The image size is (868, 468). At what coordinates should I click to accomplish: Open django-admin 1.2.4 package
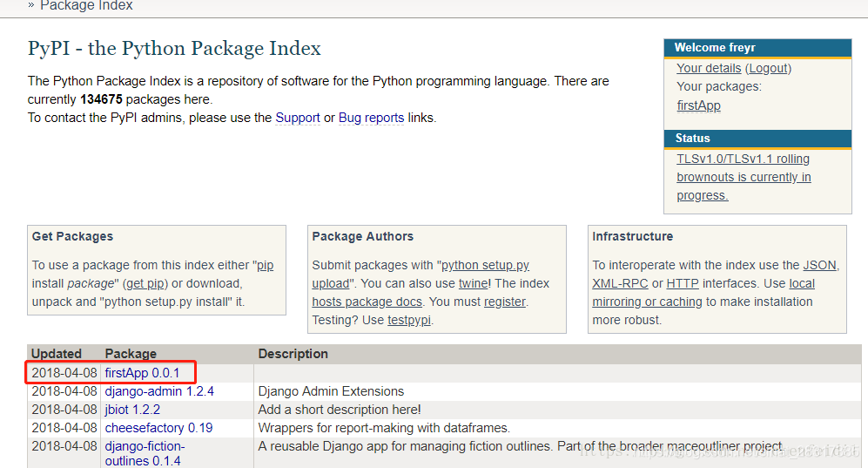click(x=159, y=391)
